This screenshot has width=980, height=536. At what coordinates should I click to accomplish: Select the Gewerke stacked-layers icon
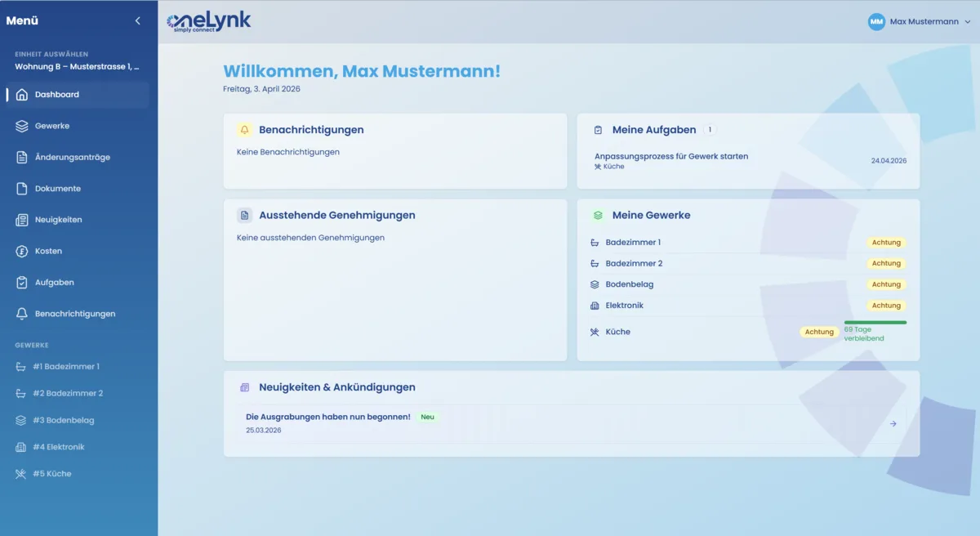pos(22,126)
